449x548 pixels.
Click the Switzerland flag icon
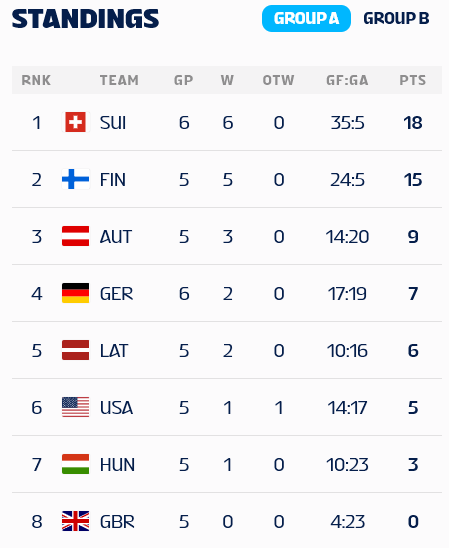coord(75,122)
